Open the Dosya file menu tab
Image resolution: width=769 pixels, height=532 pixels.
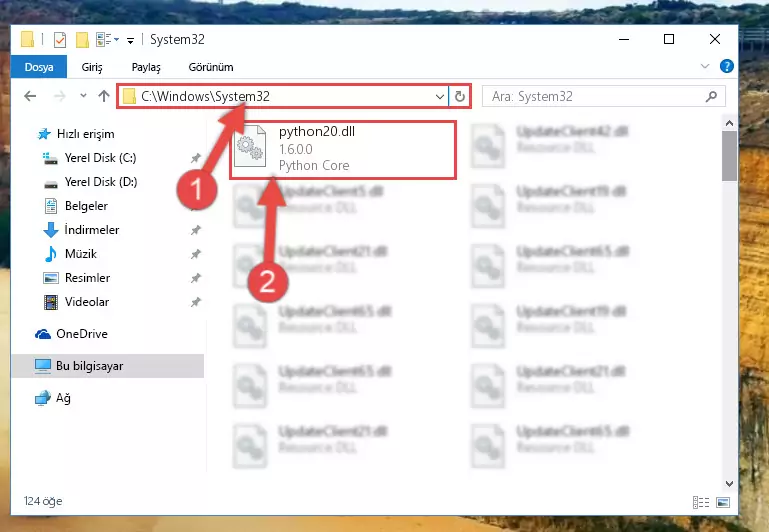[39, 67]
